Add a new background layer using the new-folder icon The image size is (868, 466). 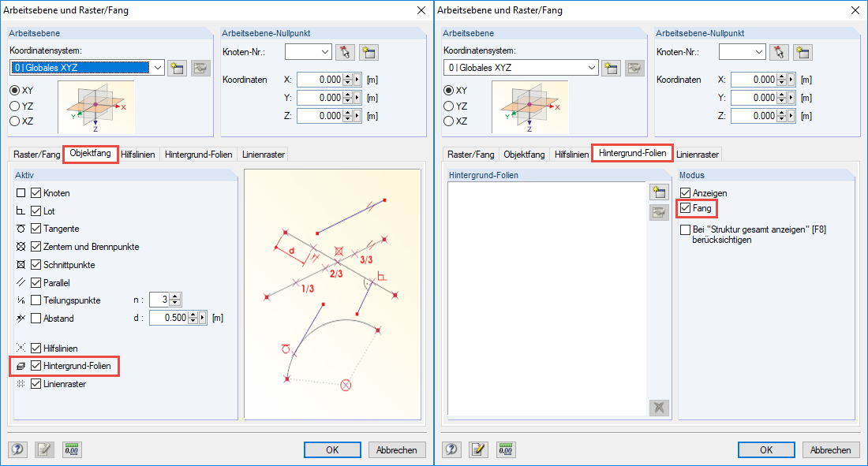click(659, 192)
